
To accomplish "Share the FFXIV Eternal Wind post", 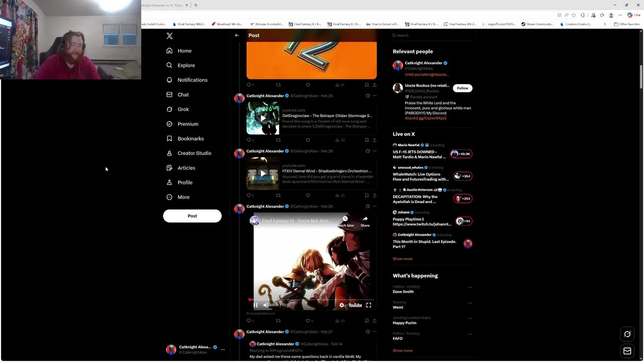I will coord(374,196).
